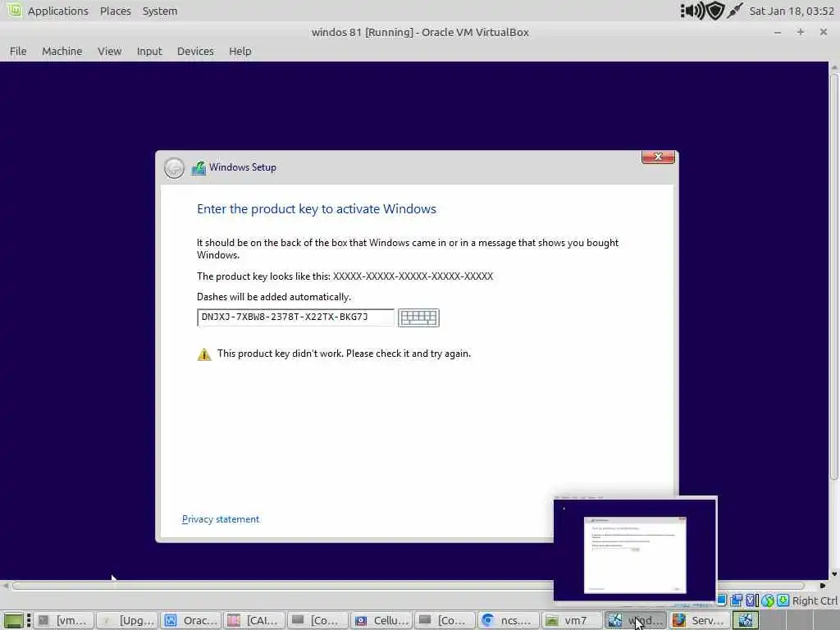Click inside the product key input field
Image resolution: width=840 pixels, height=630 pixels.
[295, 317]
